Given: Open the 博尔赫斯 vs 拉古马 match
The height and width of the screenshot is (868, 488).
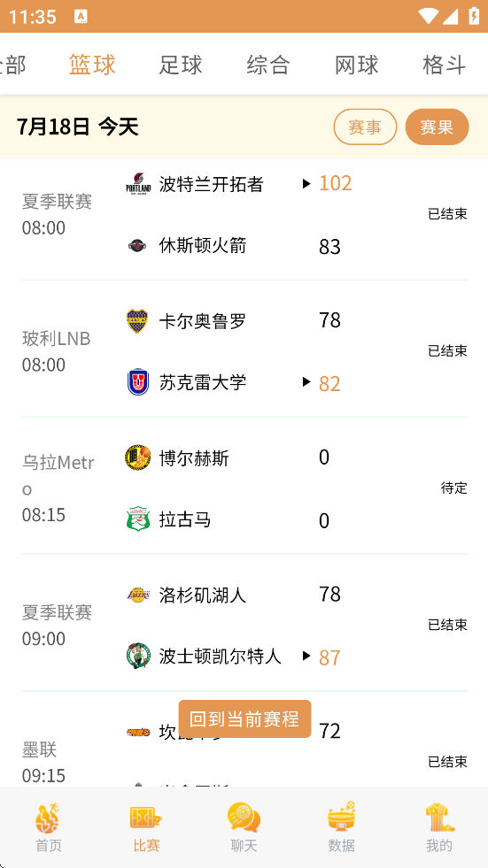Looking at the screenshot, I should (244, 487).
